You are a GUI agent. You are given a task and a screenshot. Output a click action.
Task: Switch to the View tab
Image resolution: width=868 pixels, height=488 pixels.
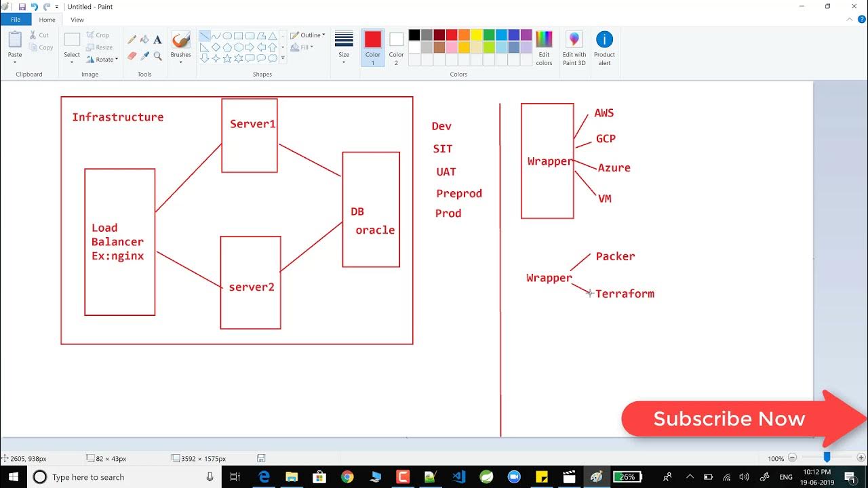pyautogui.click(x=77, y=20)
